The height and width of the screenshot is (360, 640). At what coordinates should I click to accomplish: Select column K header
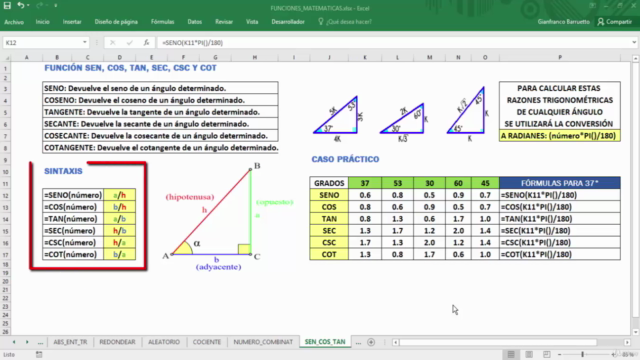pyautogui.click(x=364, y=58)
